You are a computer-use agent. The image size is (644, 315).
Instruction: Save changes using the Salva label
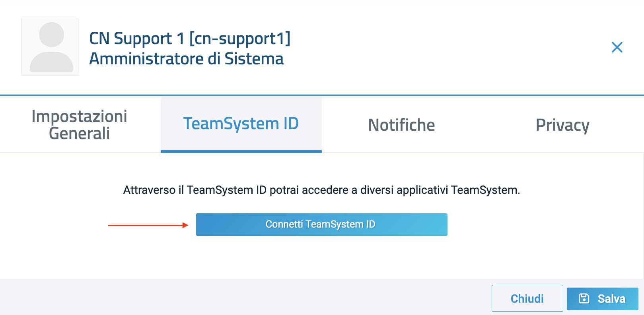(x=611, y=299)
